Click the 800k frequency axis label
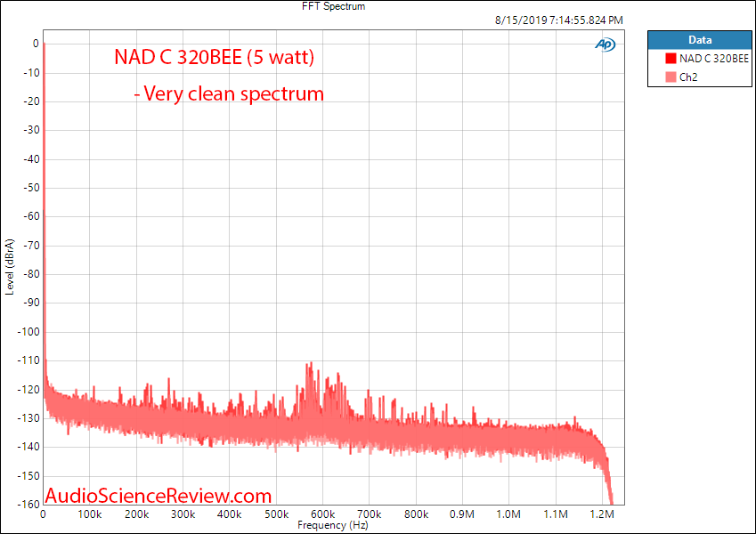The image size is (756, 534). click(416, 514)
